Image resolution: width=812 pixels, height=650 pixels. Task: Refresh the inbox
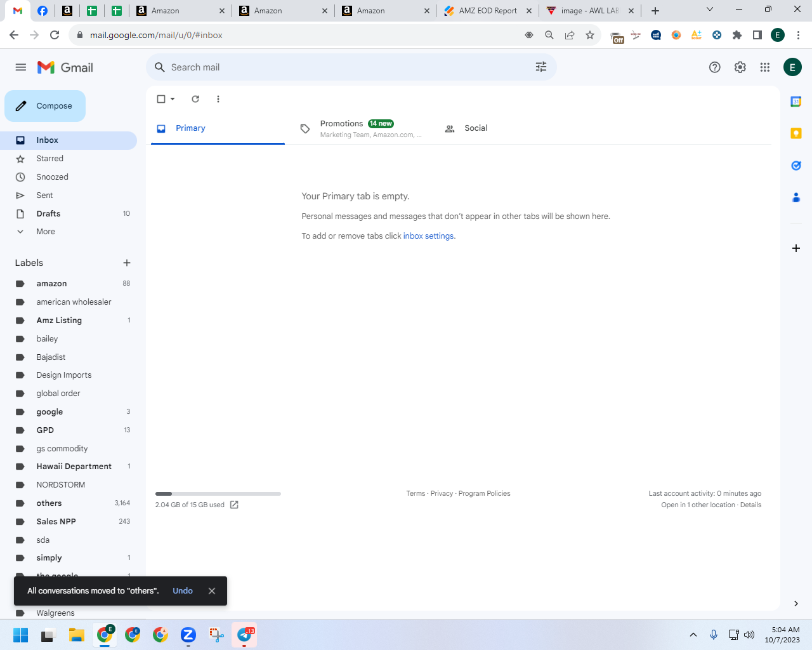pos(195,99)
